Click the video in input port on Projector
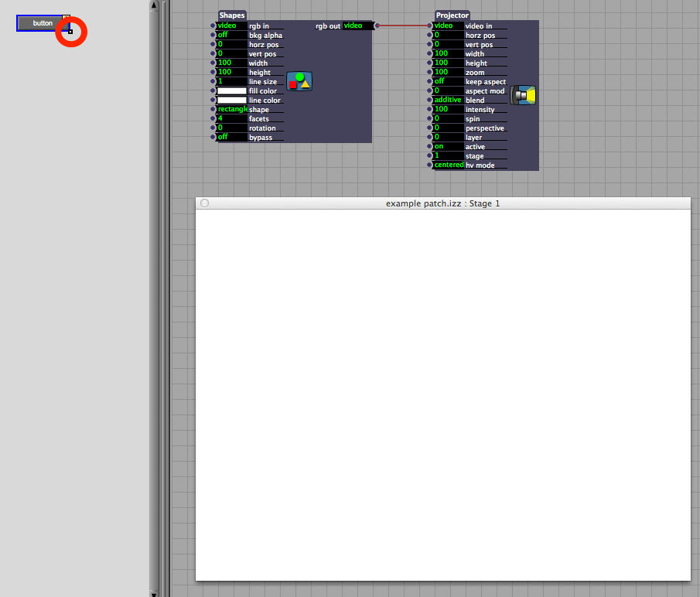 pos(430,26)
